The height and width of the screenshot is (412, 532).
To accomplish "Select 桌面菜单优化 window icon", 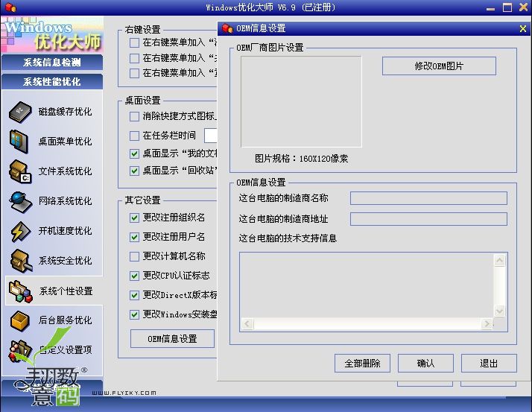I will click(19, 141).
